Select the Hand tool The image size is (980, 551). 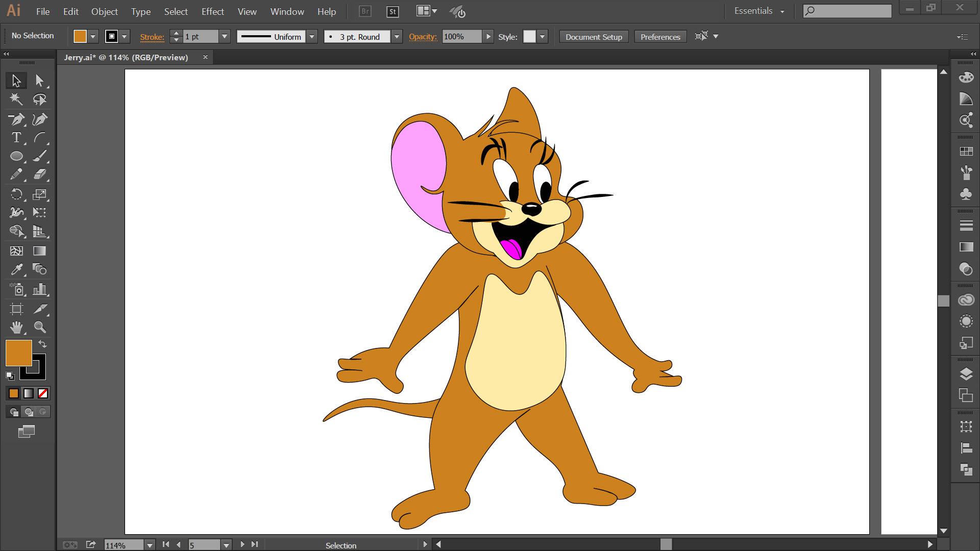(16, 327)
